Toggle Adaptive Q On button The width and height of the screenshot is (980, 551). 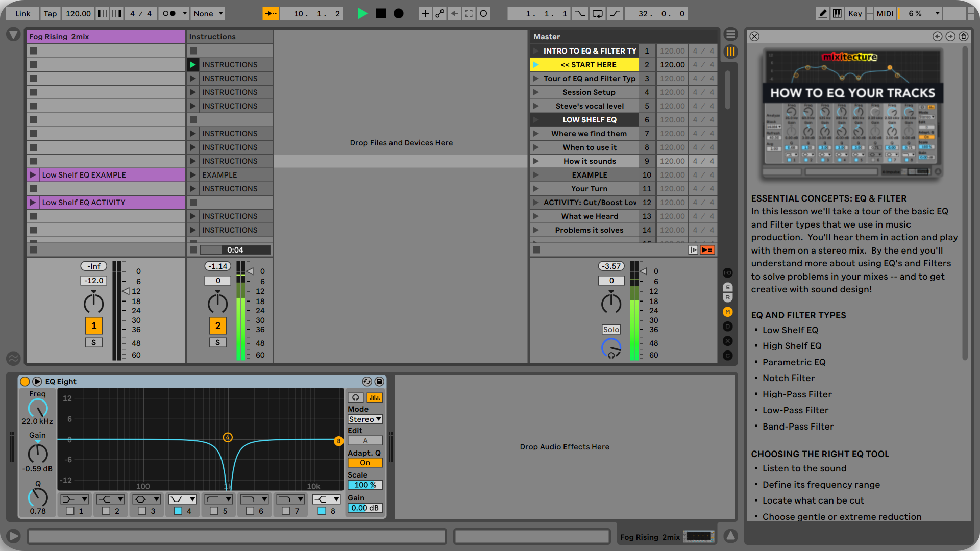click(365, 463)
